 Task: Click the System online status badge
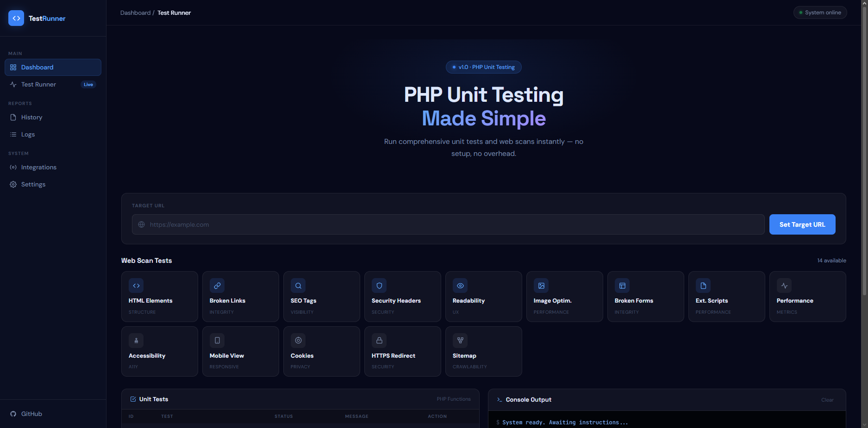[x=820, y=12]
